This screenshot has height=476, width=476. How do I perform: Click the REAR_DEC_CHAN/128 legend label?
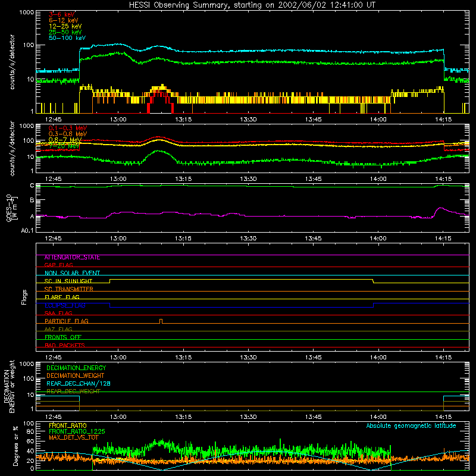[79, 383]
